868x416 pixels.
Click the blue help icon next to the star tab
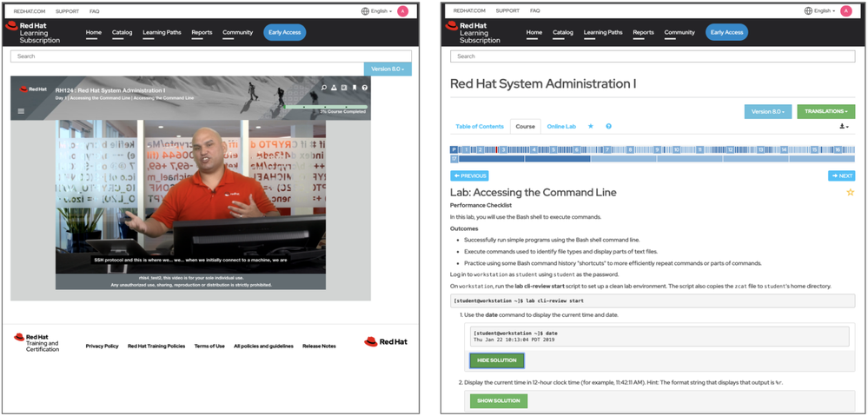tap(608, 127)
